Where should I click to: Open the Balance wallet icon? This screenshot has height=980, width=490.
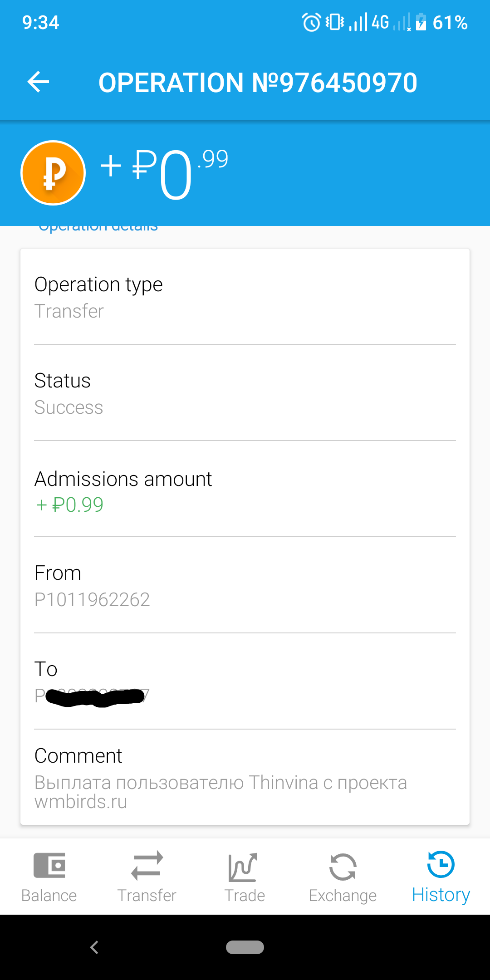(x=49, y=865)
